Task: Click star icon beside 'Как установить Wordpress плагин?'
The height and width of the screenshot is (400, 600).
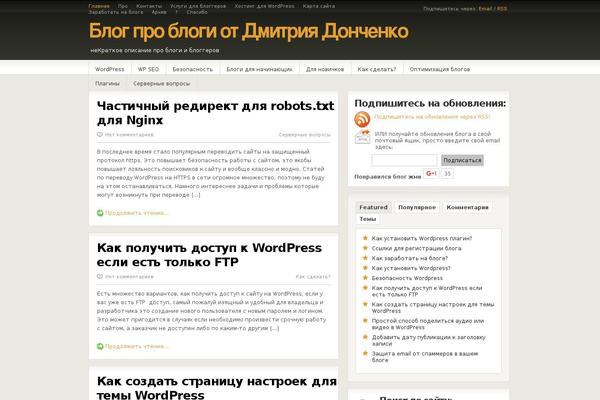Action: [365, 238]
